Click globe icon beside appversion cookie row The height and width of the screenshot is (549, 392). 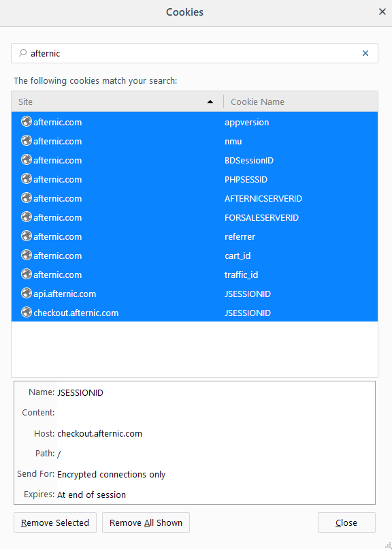click(x=27, y=121)
